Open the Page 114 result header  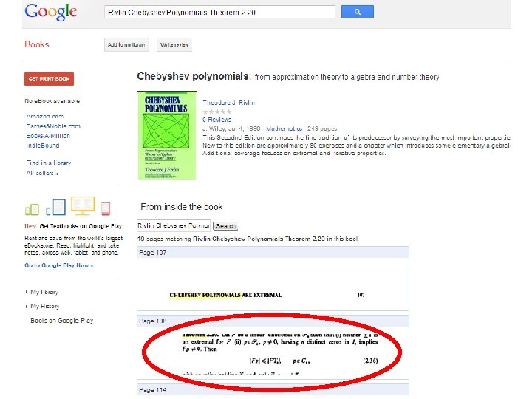coord(273,389)
